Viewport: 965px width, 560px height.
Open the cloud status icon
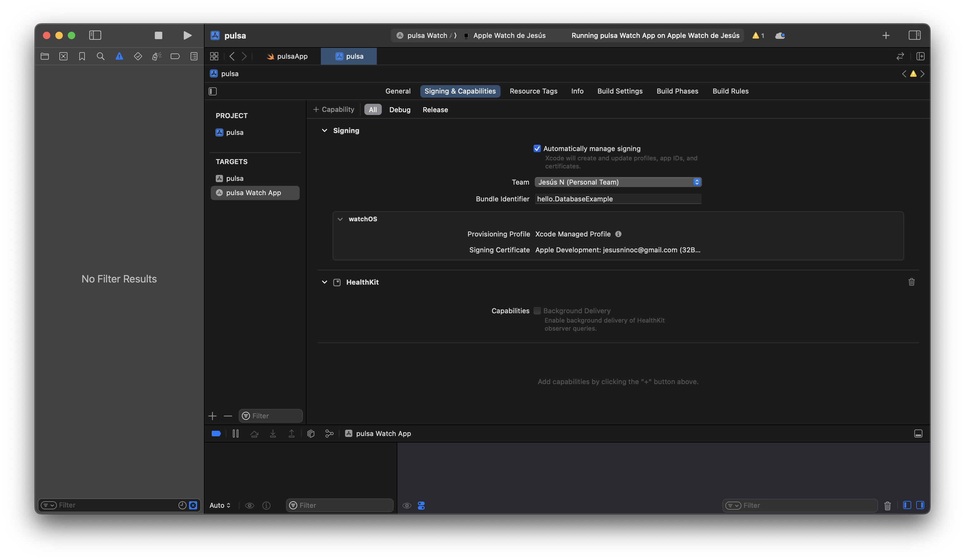[x=780, y=36]
